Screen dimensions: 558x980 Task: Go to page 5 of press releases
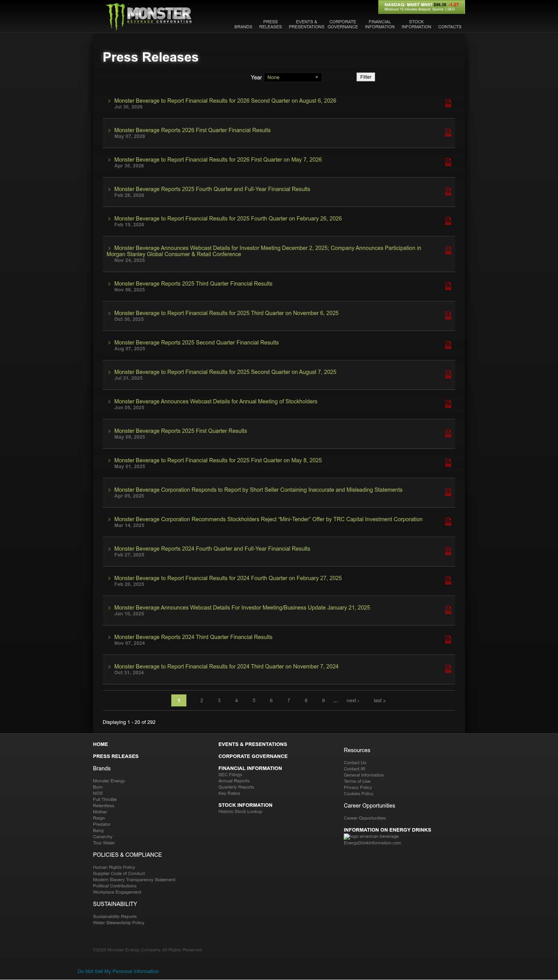point(254,700)
